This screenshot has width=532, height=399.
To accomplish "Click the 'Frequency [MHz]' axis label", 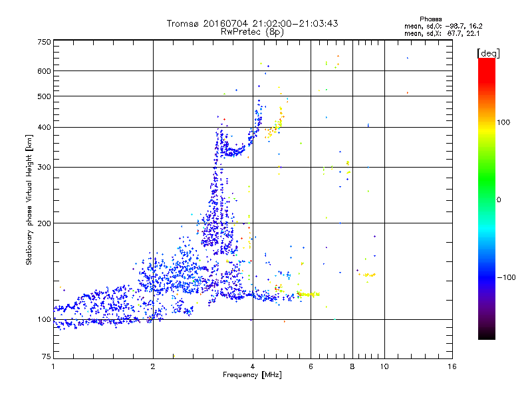I will (252, 375).
